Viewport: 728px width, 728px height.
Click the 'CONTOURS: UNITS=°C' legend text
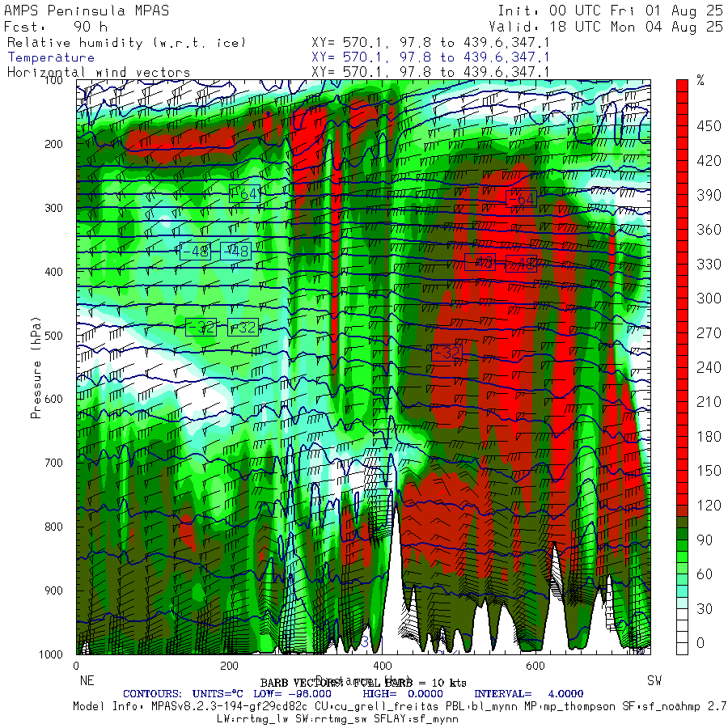183,694
